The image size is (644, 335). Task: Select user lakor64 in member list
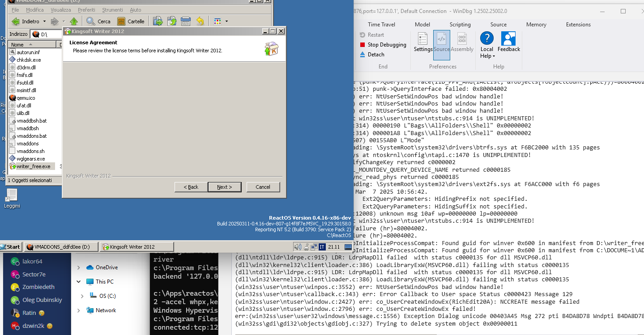[x=27, y=261]
